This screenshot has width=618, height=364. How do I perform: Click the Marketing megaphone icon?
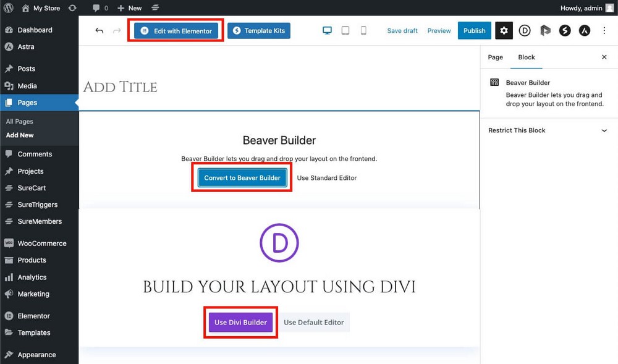(x=9, y=294)
